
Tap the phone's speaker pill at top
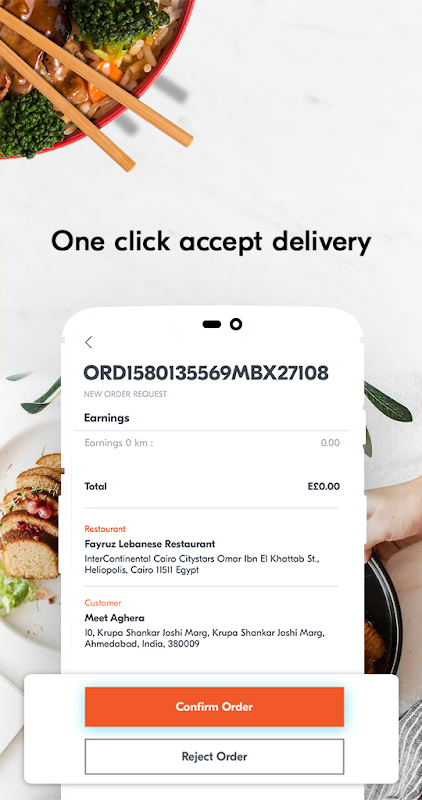212,324
